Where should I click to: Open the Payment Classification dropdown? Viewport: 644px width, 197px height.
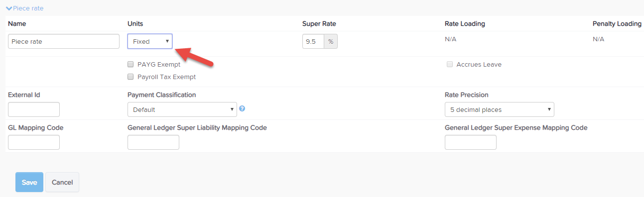click(x=182, y=109)
